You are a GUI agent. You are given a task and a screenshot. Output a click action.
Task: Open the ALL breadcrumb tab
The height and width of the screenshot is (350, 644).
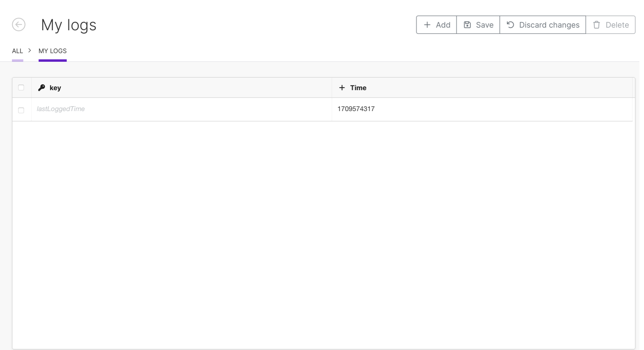(x=17, y=51)
